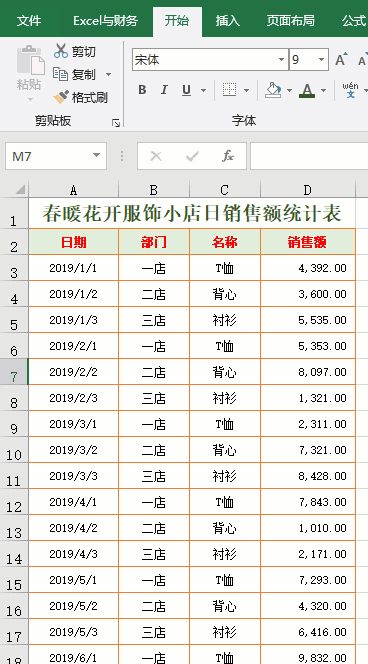Select the 部门 header cell
This screenshot has width=368, height=664.
pos(154,242)
